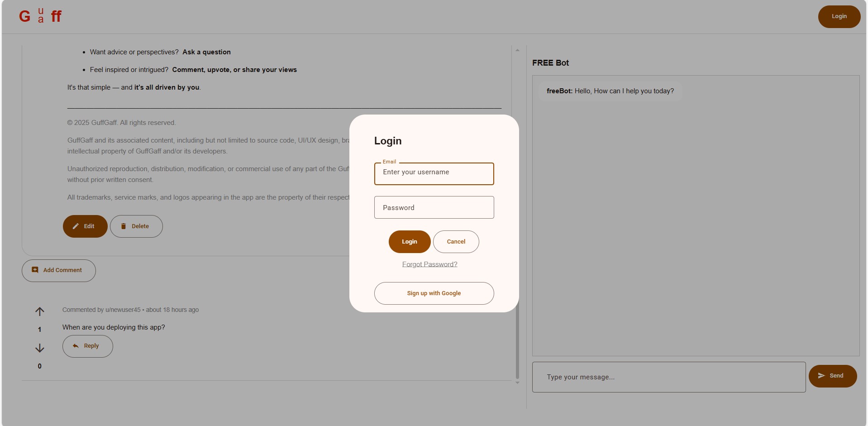Viewport: 868px width, 426px height.
Task: Cancel the login dialog
Action: (456, 242)
